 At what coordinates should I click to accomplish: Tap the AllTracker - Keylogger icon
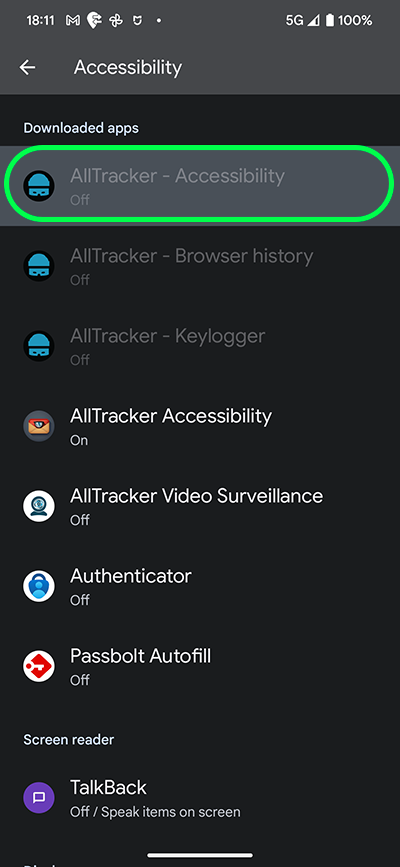pos(39,346)
